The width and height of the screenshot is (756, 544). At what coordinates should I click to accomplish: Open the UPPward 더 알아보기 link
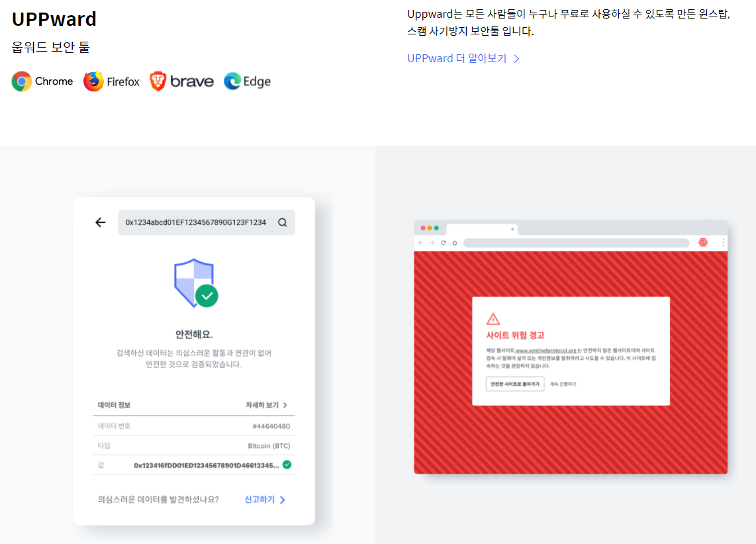(457, 58)
